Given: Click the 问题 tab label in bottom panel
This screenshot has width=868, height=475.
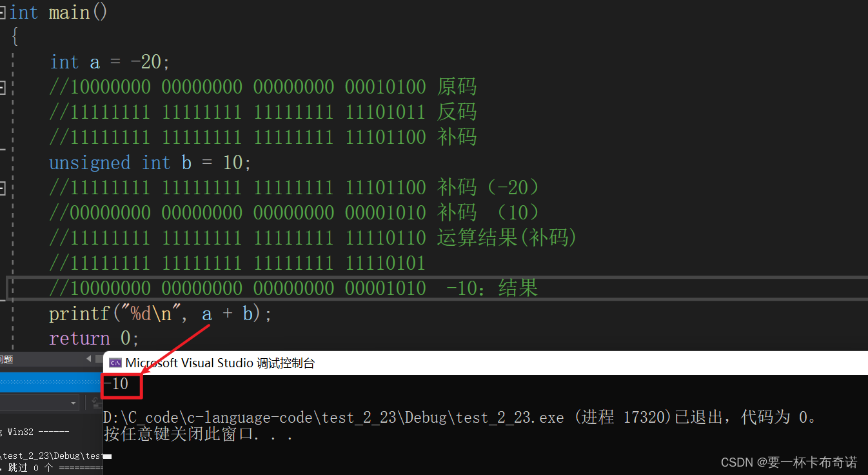Looking at the screenshot, I should pos(6,359).
